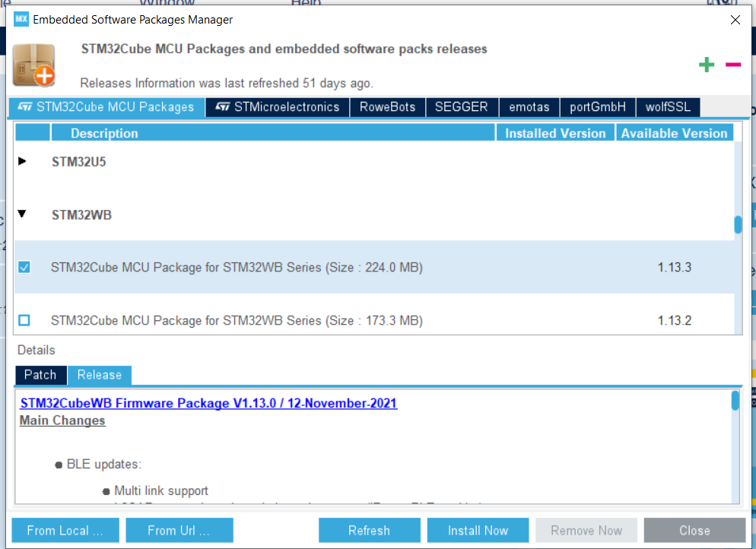
Task: Switch to the Patch details tab
Action: (x=40, y=375)
